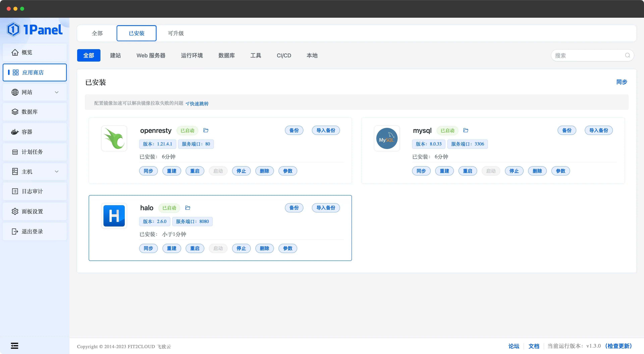Stop mysql with 停止 button

click(514, 171)
